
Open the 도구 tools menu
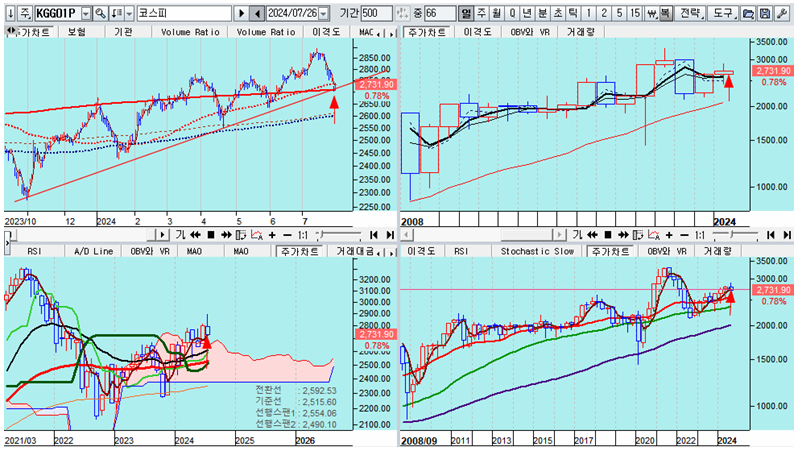pos(722,13)
